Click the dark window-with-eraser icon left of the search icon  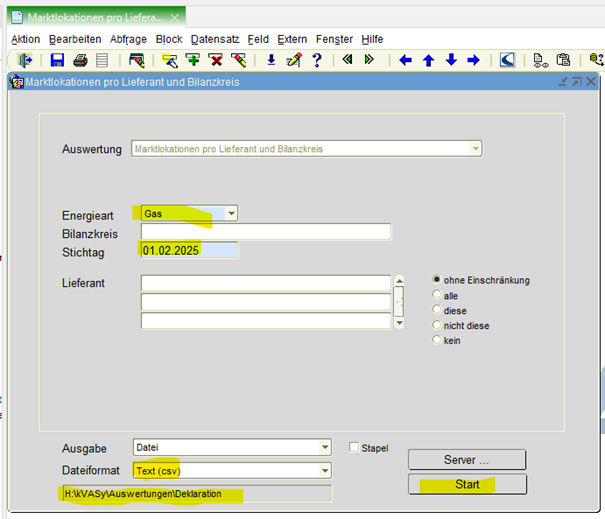(137, 61)
